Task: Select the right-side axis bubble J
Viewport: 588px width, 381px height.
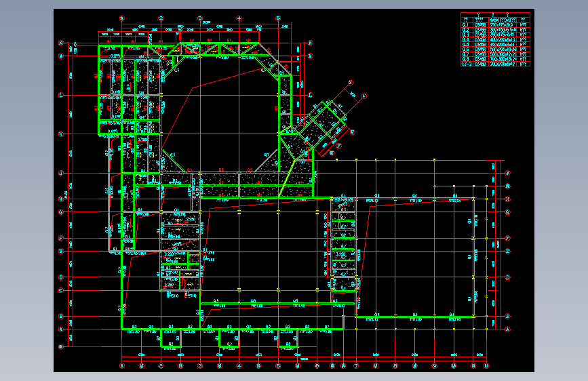Action: click(508, 173)
